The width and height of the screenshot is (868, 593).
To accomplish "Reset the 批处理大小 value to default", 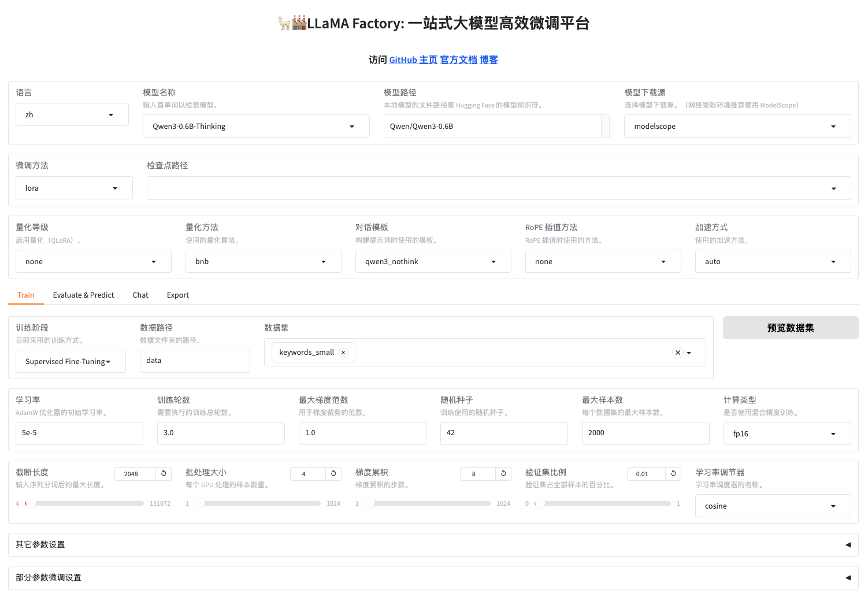I will [333, 473].
